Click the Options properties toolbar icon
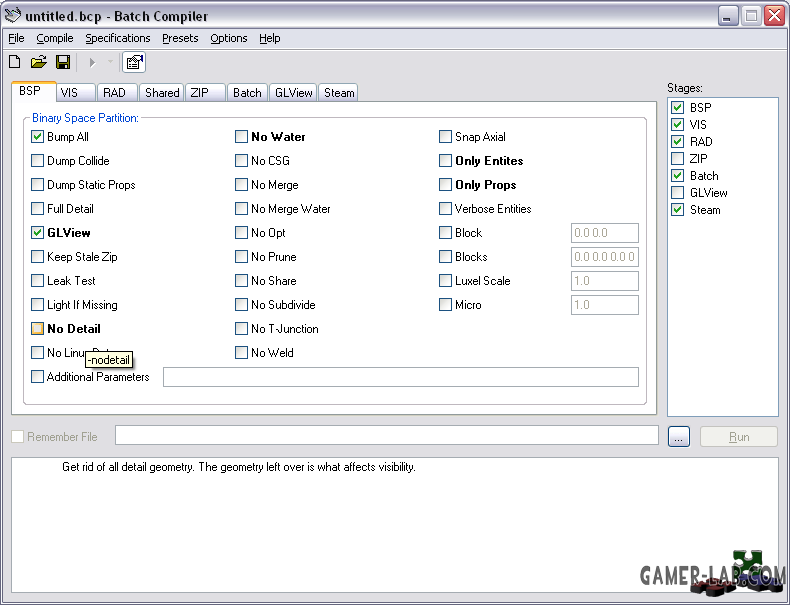Image resolution: width=790 pixels, height=605 pixels. (134, 62)
